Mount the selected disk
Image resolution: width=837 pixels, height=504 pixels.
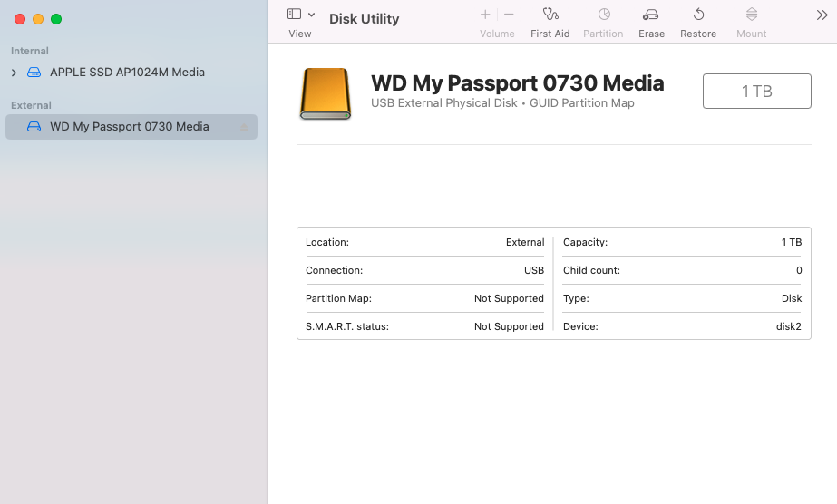pyautogui.click(x=751, y=23)
